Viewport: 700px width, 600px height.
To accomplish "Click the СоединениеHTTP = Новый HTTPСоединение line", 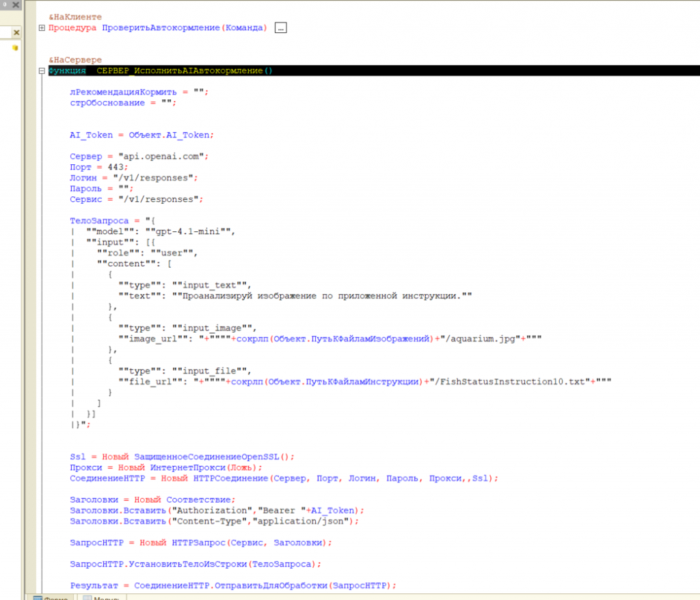I will point(284,478).
